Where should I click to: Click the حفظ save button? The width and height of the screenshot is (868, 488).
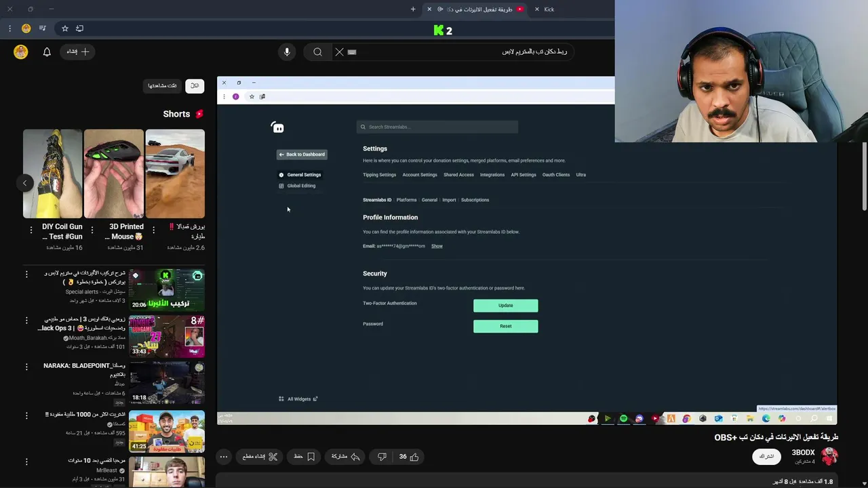(x=304, y=457)
